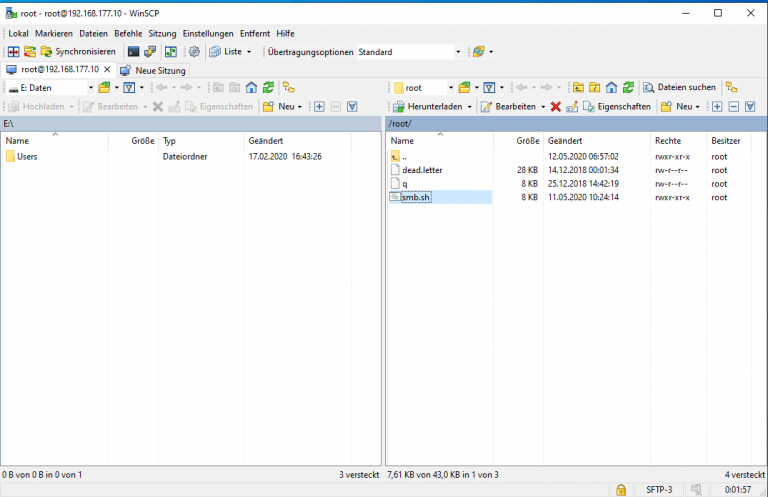Click the remote open directory folder icon
The image size is (768, 497).
tap(464, 88)
